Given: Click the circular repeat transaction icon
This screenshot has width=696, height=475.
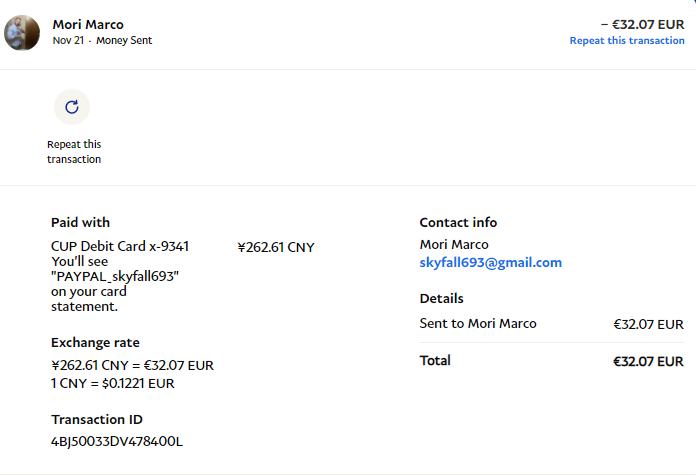Looking at the screenshot, I should (72, 107).
